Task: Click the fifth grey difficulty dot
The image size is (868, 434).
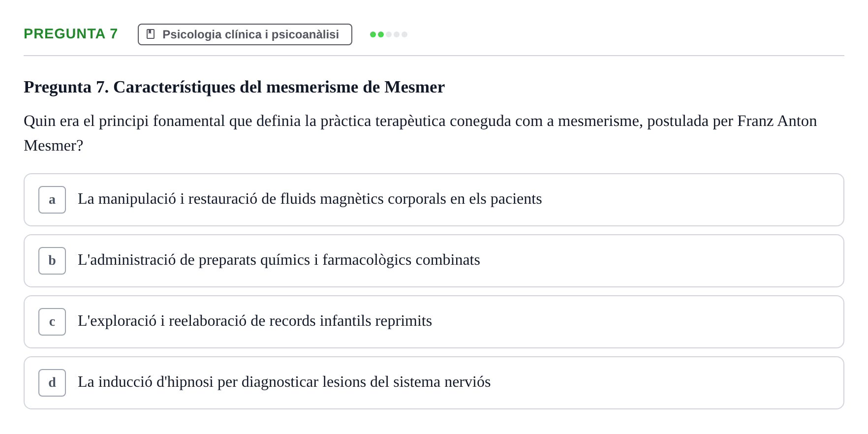Action: [404, 34]
